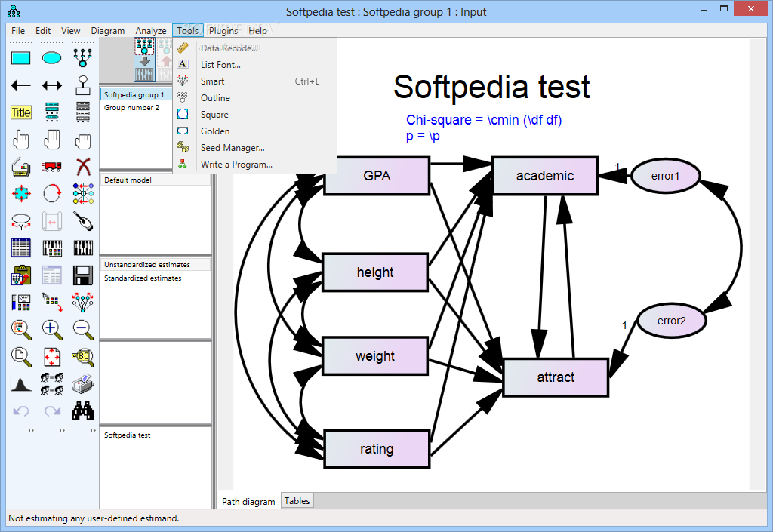This screenshot has width=773, height=532.
Task: Open the analysis properties tool
Action: pos(52,248)
